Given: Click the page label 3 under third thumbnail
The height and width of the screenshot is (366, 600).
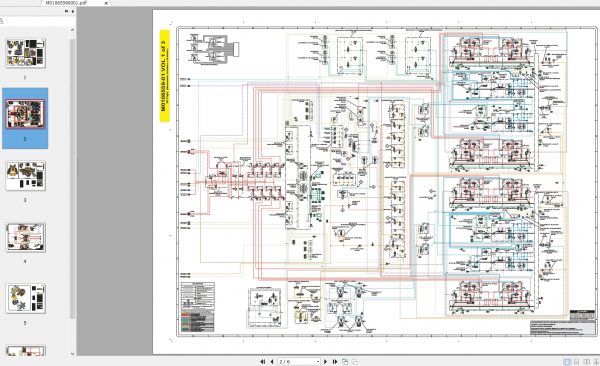Looking at the screenshot, I should coord(25,200).
